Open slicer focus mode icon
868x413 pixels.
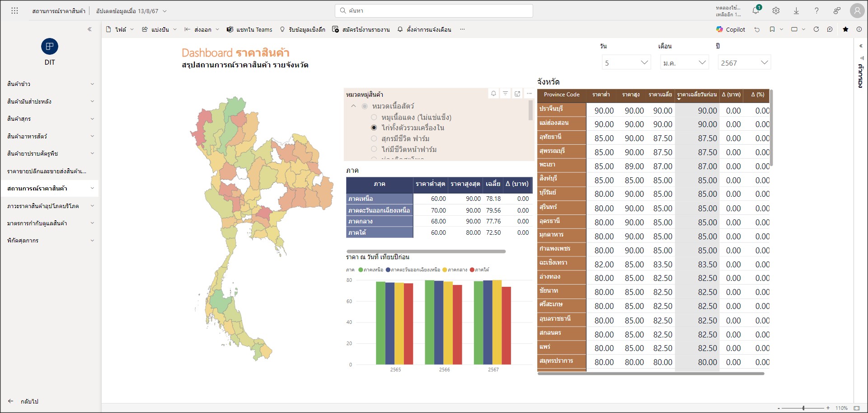pyautogui.click(x=517, y=94)
